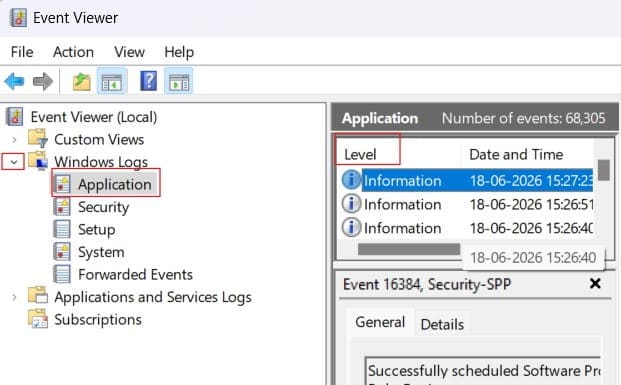Select the Setup log tree item
Screen dimensions: 621x385
tap(97, 230)
